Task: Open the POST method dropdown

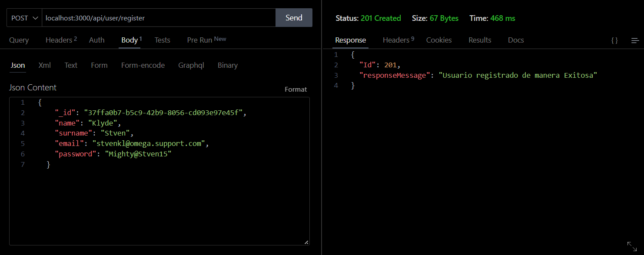Action: coord(24,18)
